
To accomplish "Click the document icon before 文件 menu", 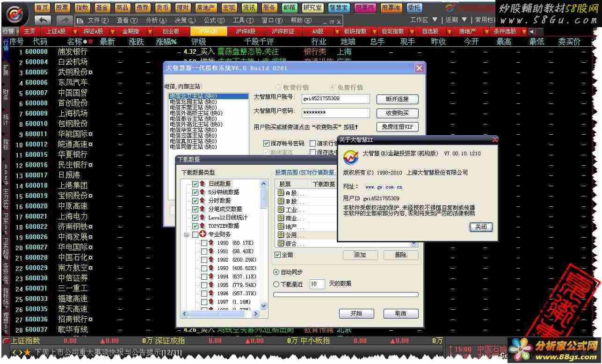I will (x=80, y=21).
